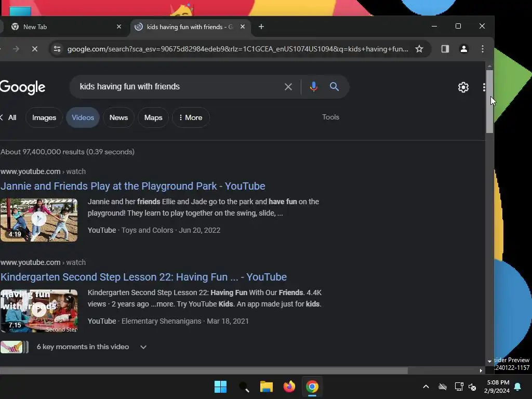Click the scroll right arrow
The height and width of the screenshot is (399, 532).
pos(481,371)
